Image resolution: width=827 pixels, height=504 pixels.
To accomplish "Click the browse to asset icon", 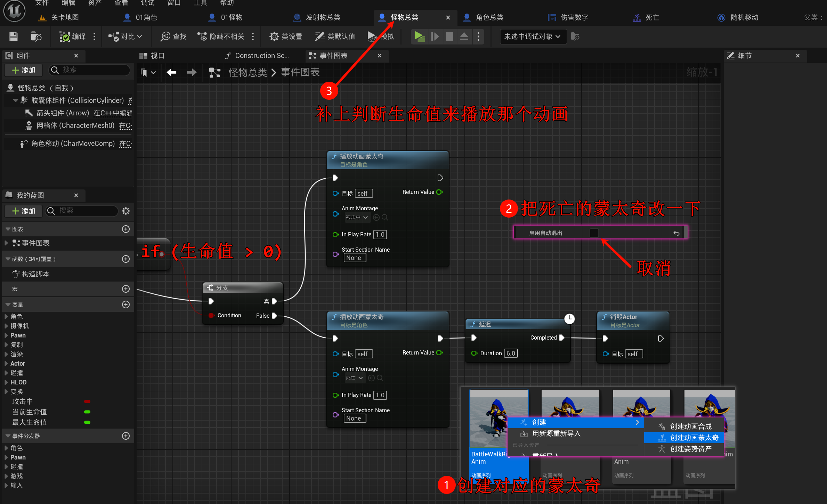I will tap(36, 36).
